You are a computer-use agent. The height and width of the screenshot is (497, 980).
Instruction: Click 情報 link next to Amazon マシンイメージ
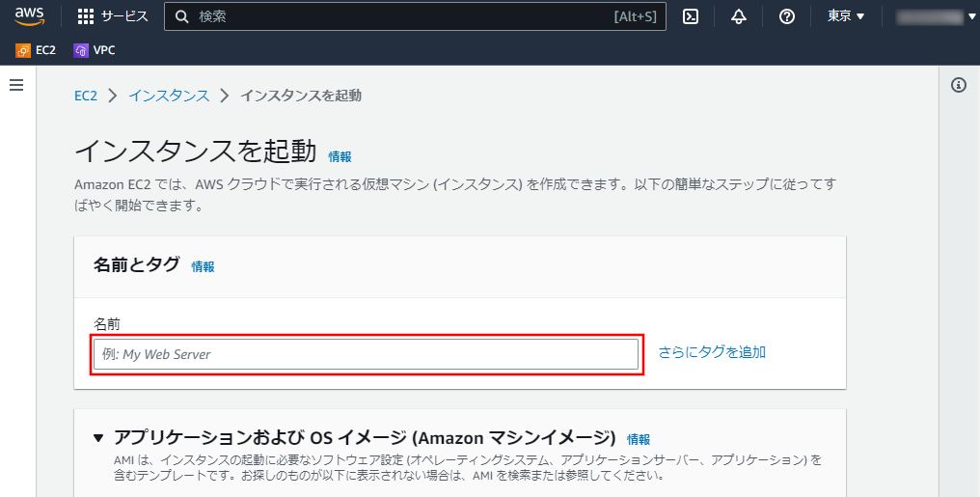[639, 439]
